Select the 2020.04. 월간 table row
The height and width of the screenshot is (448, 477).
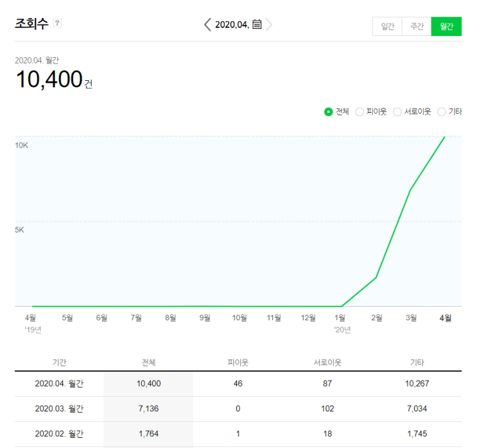(x=238, y=384)
